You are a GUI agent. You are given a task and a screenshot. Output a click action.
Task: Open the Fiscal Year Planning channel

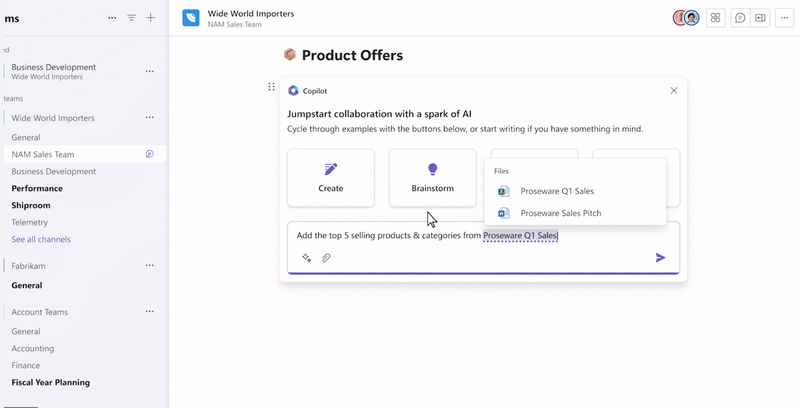[x=51, y=382]
